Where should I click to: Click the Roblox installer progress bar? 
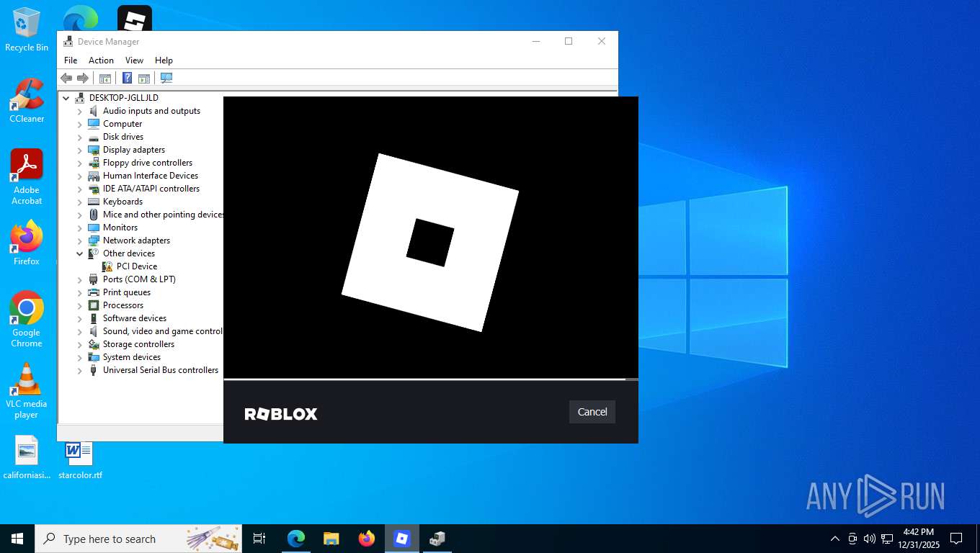(x=431, y=379)
